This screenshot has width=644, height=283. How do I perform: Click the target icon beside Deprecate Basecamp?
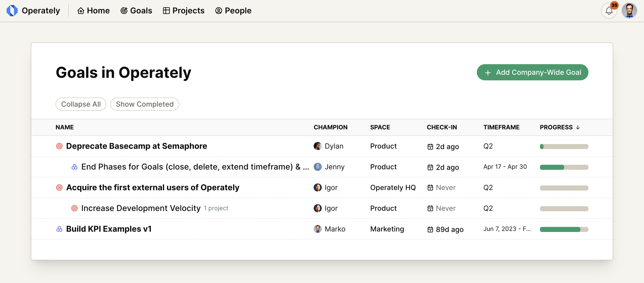(x=59, y=146)
